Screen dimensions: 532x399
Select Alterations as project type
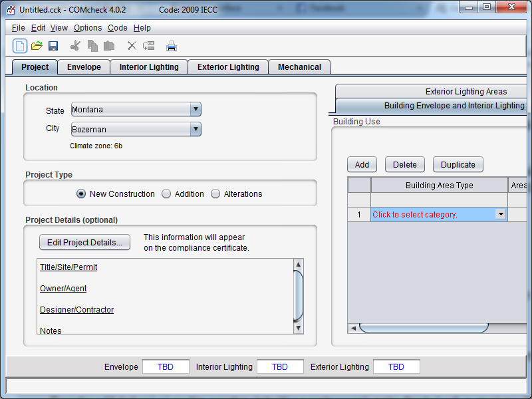[215, 194]
